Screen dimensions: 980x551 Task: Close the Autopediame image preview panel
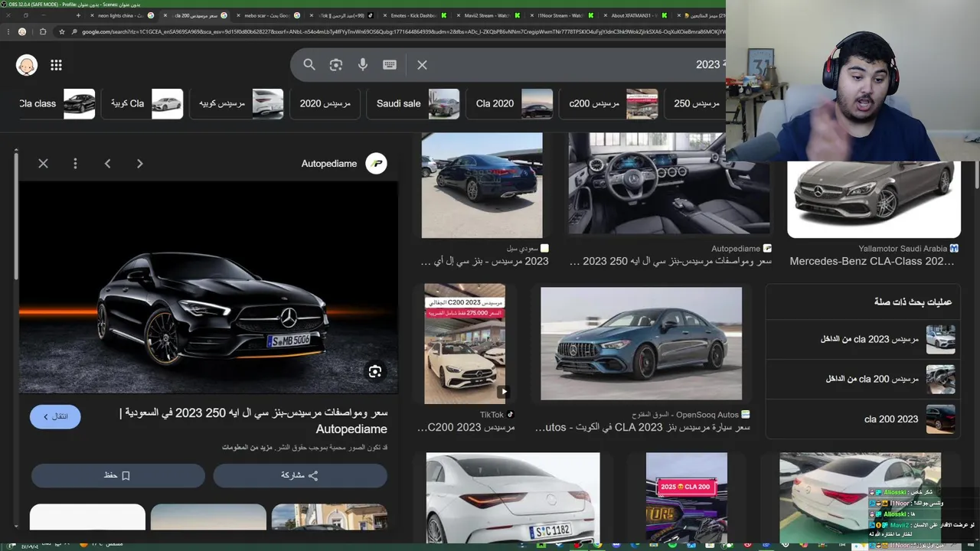coord(43,163)
